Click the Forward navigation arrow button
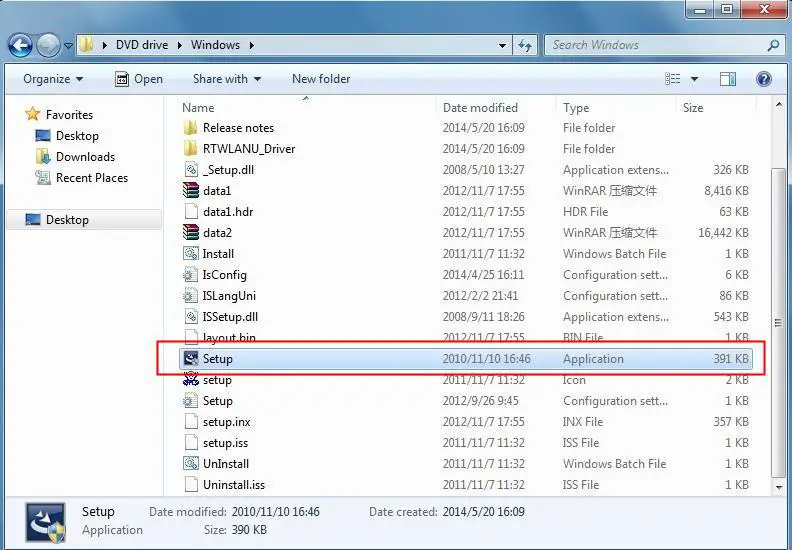792x550 pixels. point(48,45)
